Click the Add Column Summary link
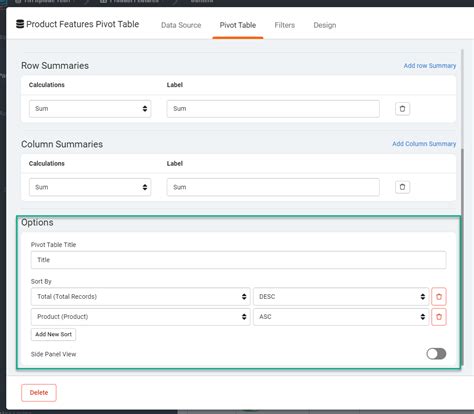The width and height of the screenshot is (474, 414). [x=424, y=144]
